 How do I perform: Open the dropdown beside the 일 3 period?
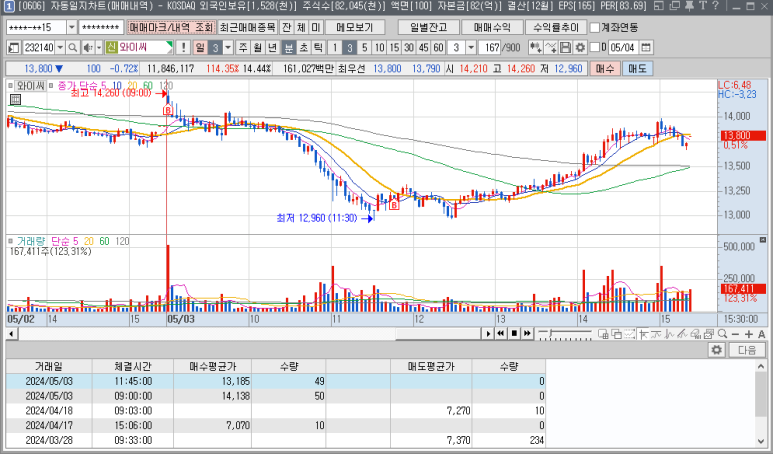point(228,47)
